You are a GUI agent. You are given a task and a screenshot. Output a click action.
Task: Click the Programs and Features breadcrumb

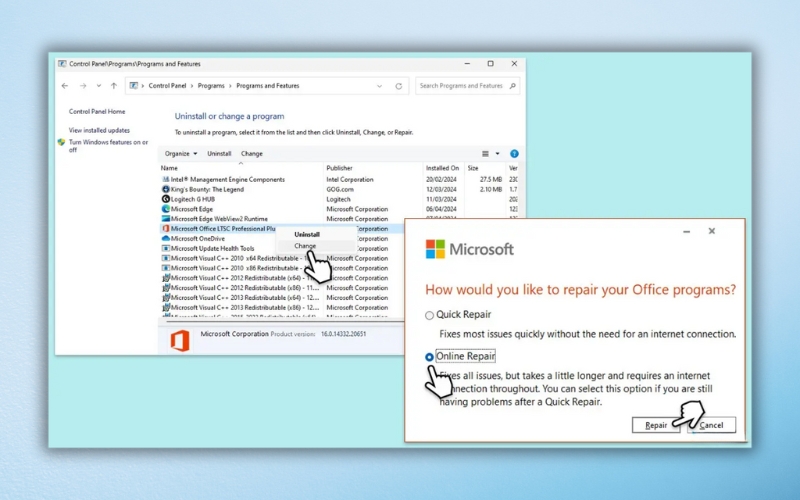click(268, 86)
